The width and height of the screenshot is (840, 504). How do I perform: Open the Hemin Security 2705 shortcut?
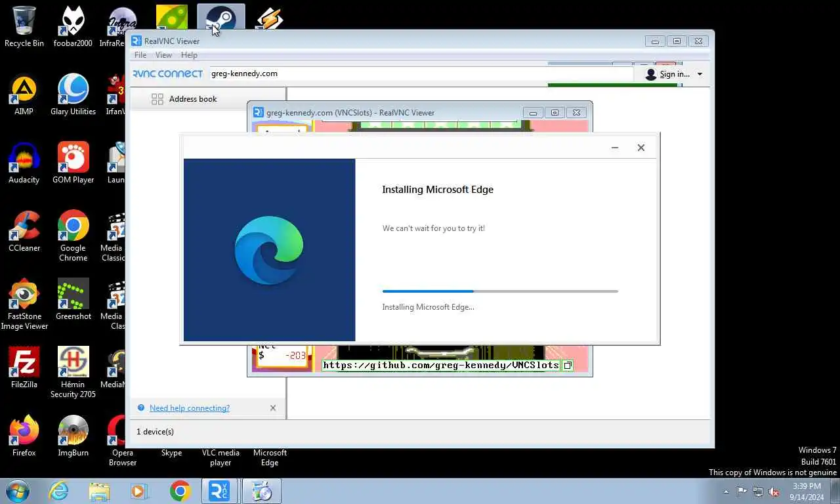(x=73, y=372)
